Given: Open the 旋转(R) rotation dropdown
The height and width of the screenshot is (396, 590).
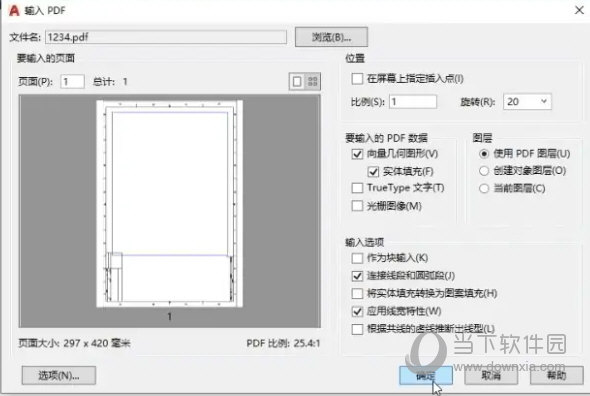Looking at the screenshot, I should coord(527,102).
